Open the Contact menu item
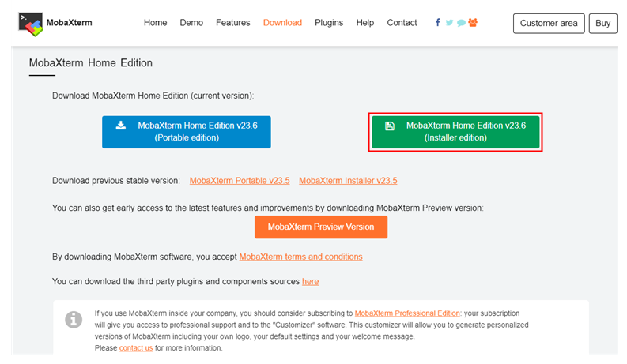627x364 pixels. tap(402, 23)
